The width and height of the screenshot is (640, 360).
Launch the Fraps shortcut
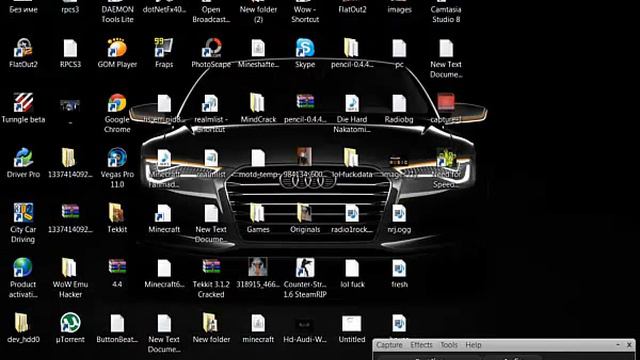(164, 48)
